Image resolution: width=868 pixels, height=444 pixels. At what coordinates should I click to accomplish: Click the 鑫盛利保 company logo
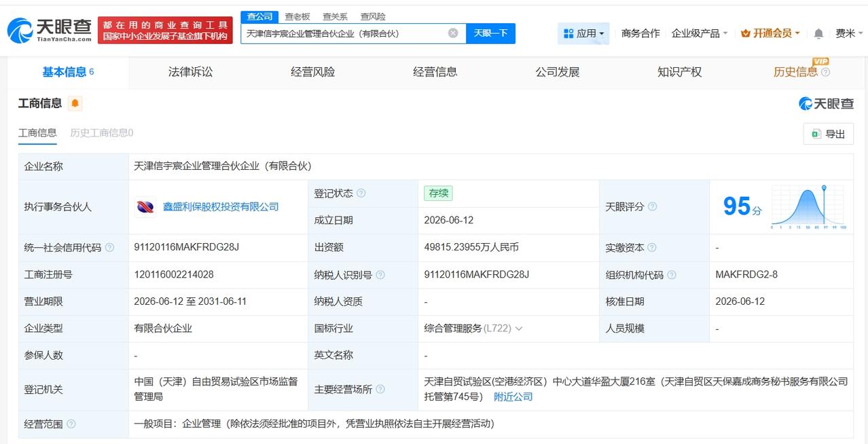click(145, 207)
